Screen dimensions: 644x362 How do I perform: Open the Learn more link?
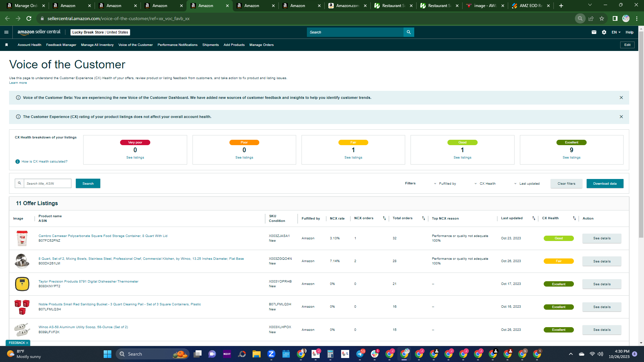[x=18, y=83]
